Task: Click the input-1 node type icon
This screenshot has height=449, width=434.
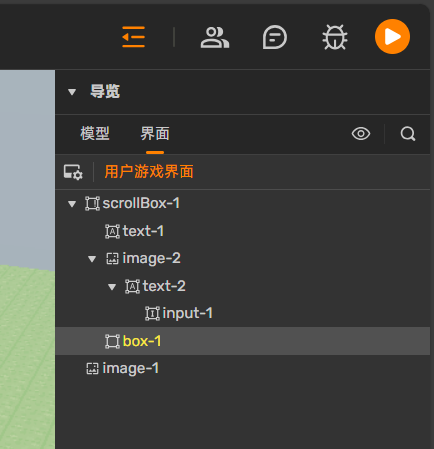Action: (x=152, y=313)
